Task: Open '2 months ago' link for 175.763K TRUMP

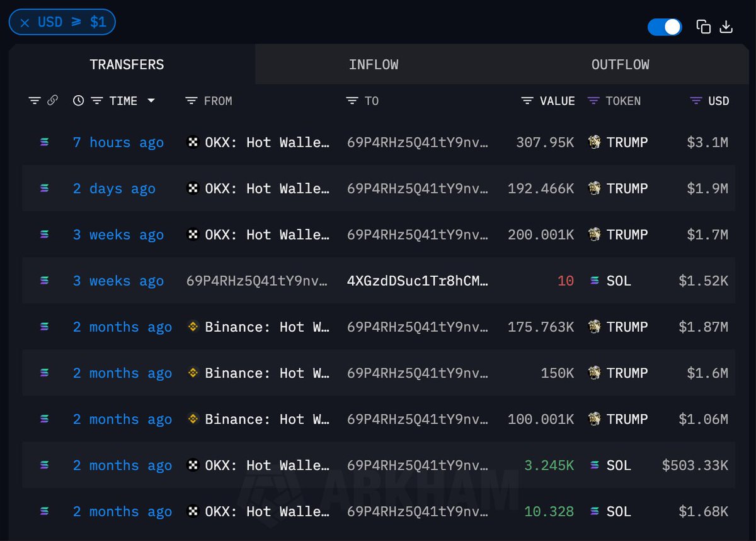Action: (122, 327)
